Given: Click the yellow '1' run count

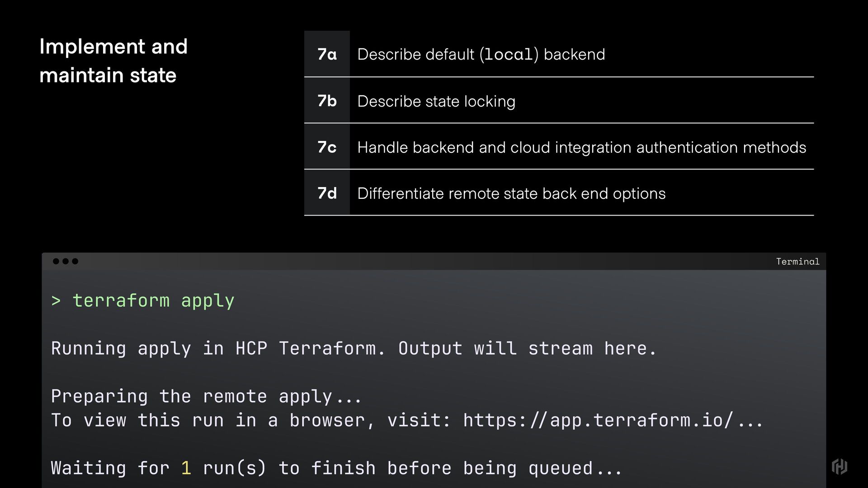Looking at the screenshot, I should click(186, 468).
